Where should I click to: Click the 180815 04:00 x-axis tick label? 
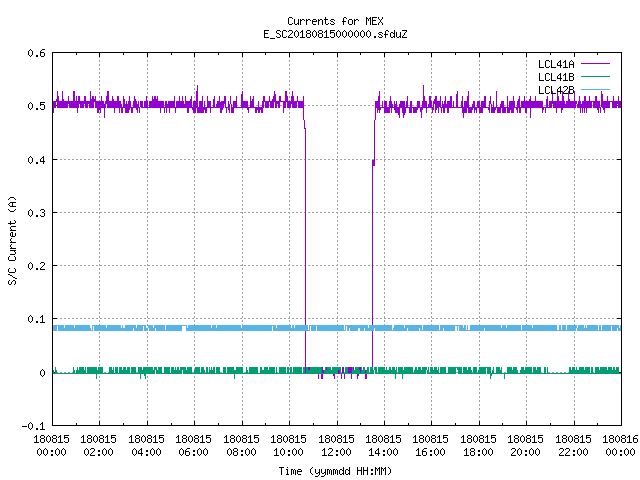pos(146,446)
